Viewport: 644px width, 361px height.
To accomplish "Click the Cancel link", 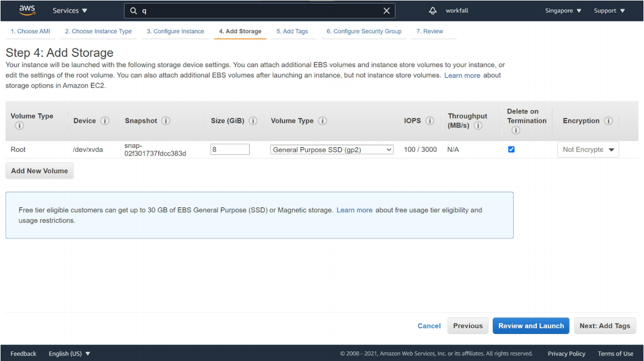I will click(x=429, y=326).
